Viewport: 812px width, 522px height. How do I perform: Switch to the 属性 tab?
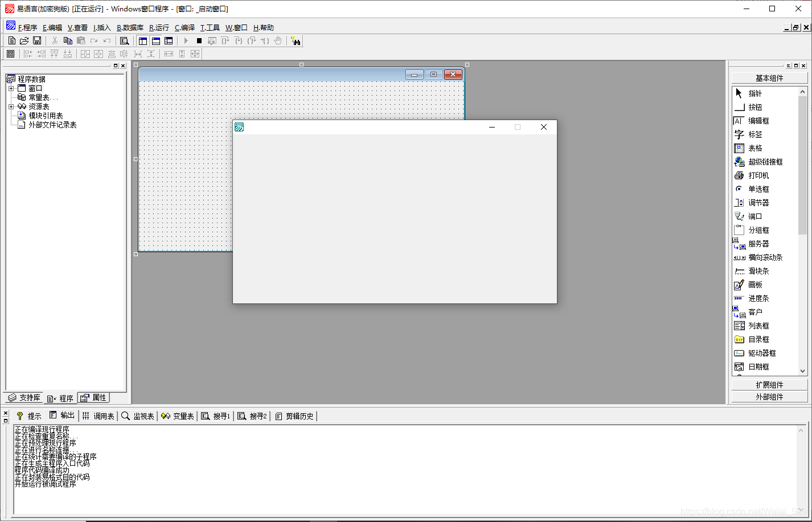point(93,397)
